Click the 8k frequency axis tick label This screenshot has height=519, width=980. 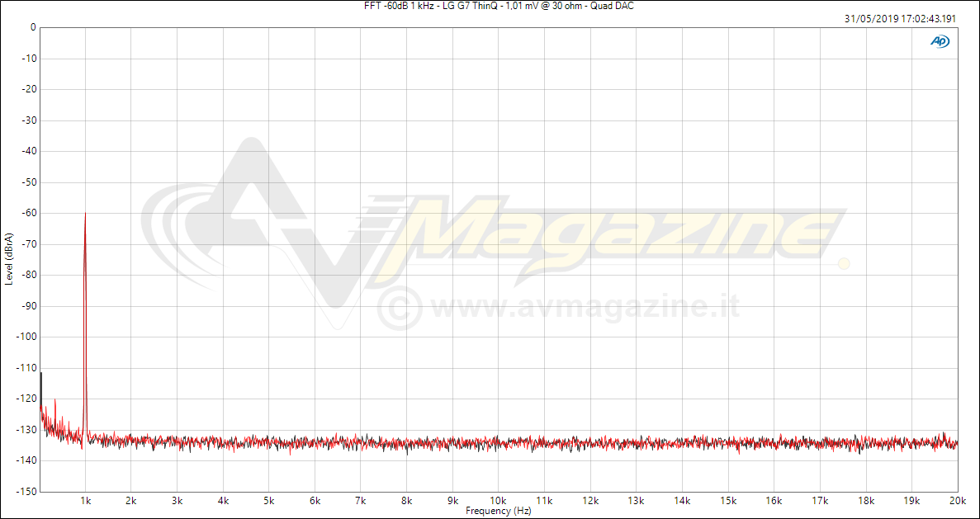[x=407, y=501]
